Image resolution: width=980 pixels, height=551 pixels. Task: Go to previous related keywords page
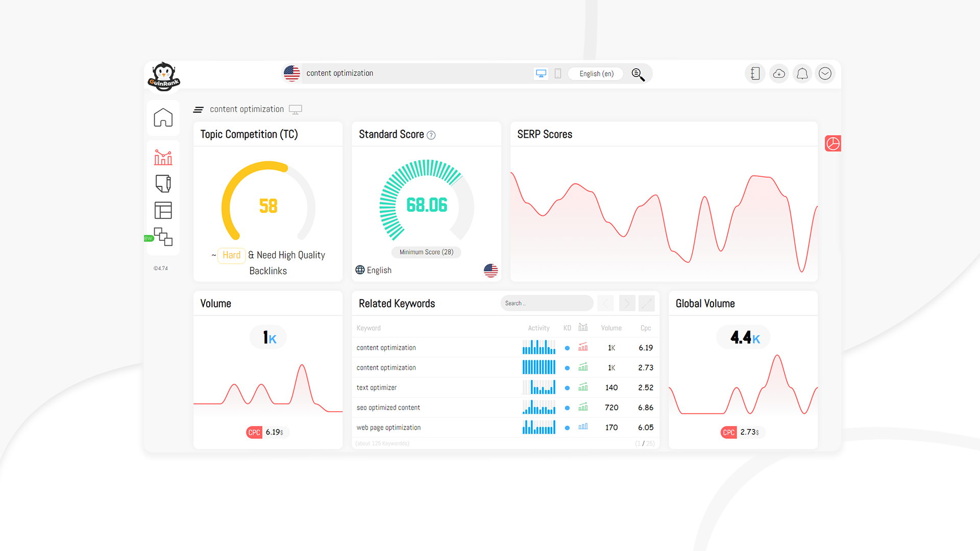click(605, 303)
